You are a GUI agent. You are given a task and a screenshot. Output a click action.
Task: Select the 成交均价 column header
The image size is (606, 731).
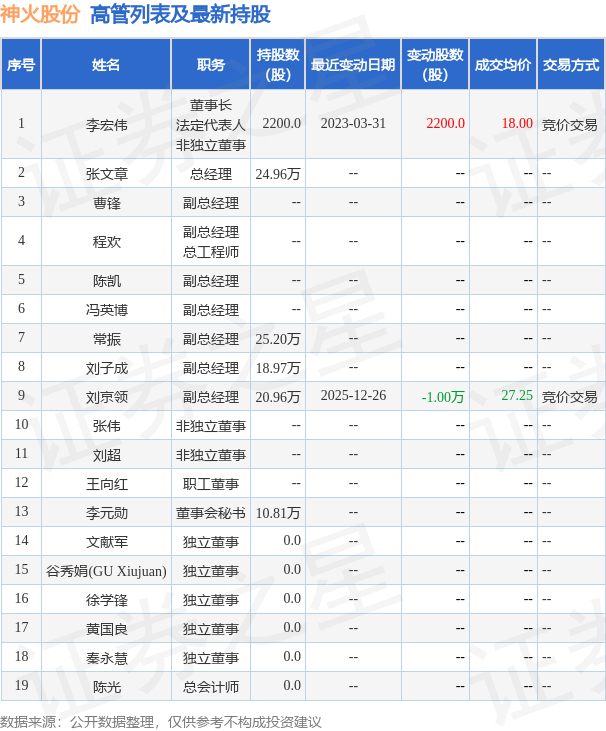pyautogui.click(x=503, y=64)
